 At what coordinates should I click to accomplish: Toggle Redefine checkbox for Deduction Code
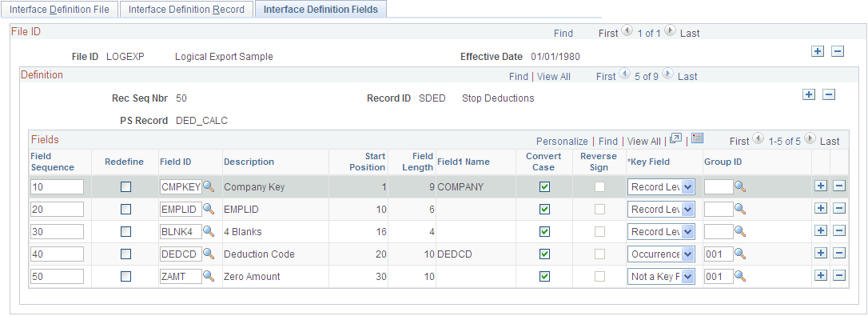pyautogui.click(x=126, y=254)
